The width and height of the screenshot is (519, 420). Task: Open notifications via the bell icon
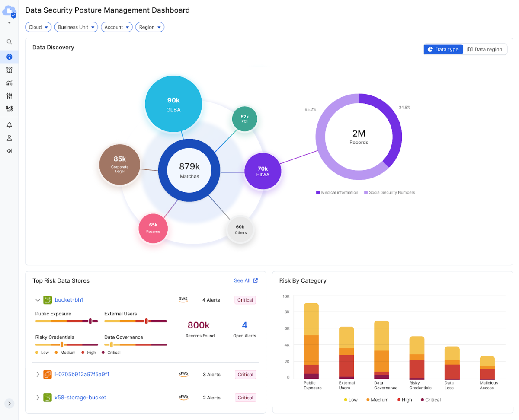(x=9, y=125)
